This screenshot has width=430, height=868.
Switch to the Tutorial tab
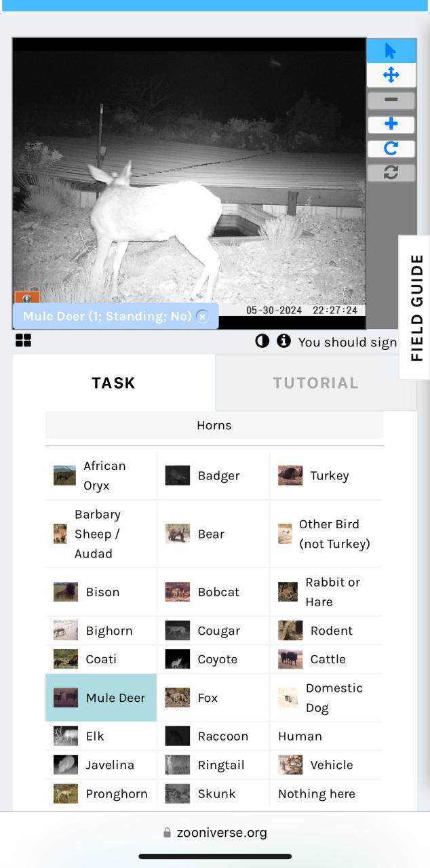316,382
